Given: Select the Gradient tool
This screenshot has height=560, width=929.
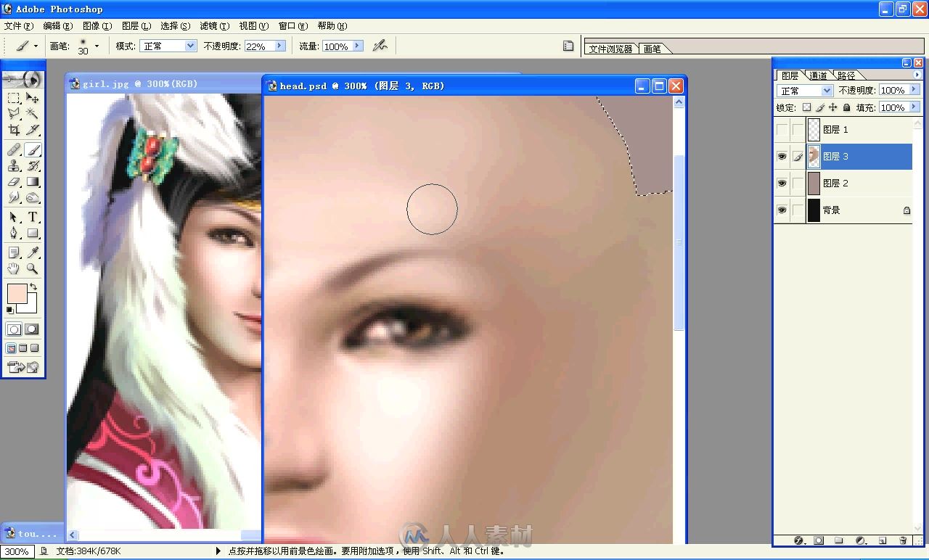Looking at the screenshot, I should click(x=33, y=182).
